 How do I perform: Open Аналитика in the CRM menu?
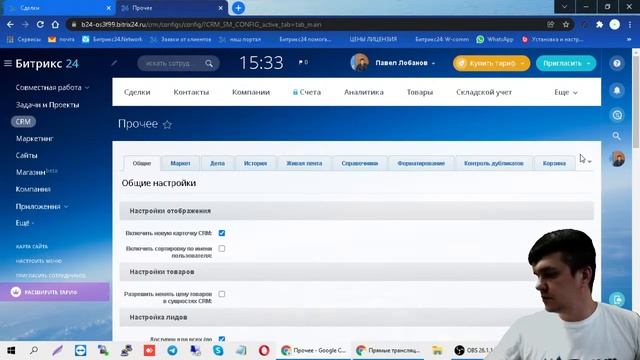coord(364,92)
